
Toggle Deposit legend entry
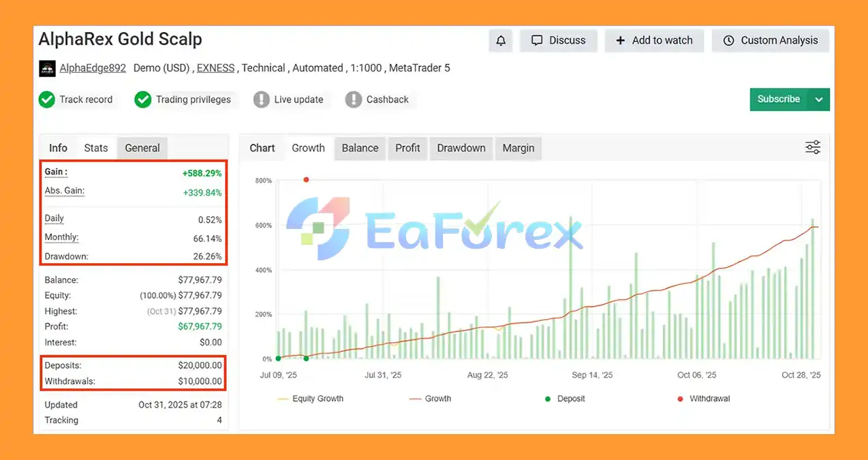click(x=565, y=399)
